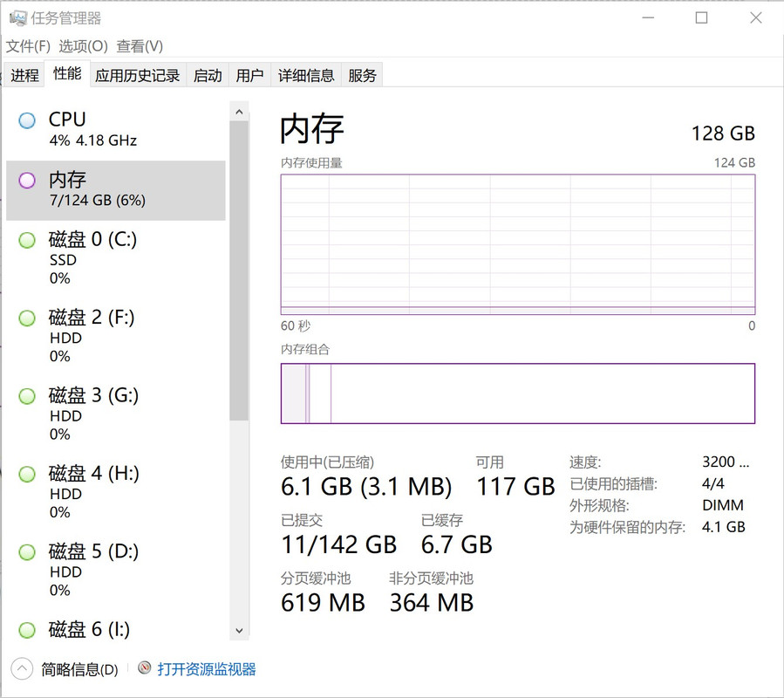Click the green circle icon for 磁盘 0 (C:)

click(x=27, y=240)
